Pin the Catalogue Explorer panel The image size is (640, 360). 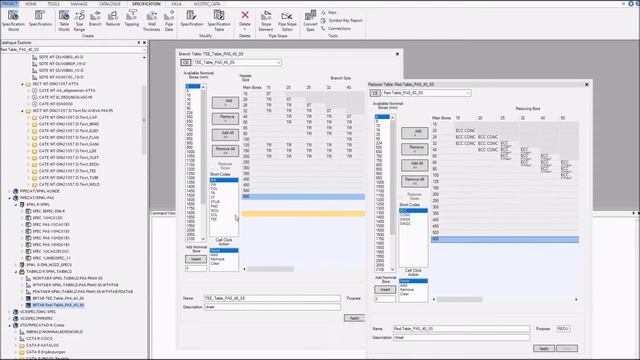pyautogui.click(x=139, y=42)
